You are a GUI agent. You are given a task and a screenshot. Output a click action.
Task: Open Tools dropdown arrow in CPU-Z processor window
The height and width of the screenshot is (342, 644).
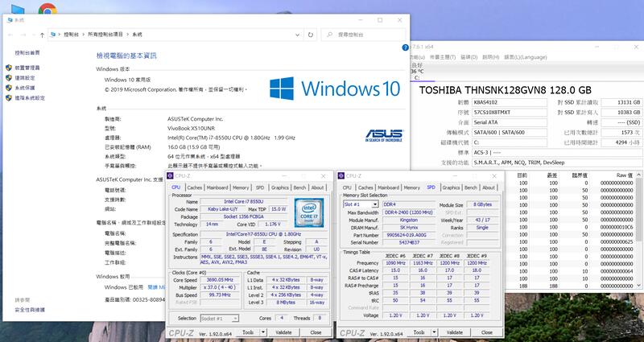coord(263,332)
